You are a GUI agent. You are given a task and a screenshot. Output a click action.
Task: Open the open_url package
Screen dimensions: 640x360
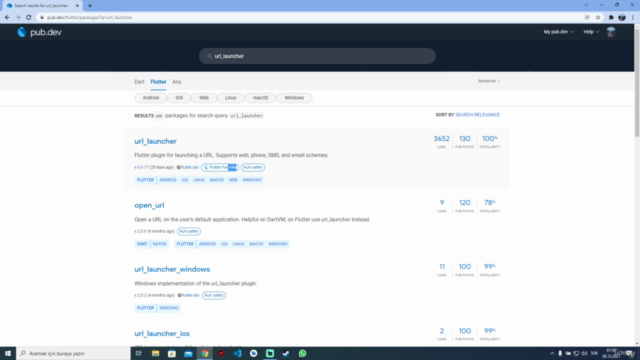[149, 205]
